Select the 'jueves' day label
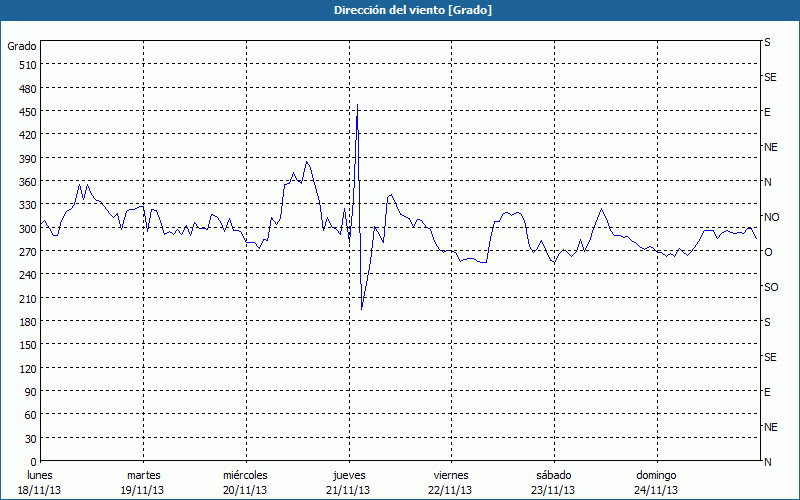Viewport: 800px width, 500px height. [x=349, y=475]
